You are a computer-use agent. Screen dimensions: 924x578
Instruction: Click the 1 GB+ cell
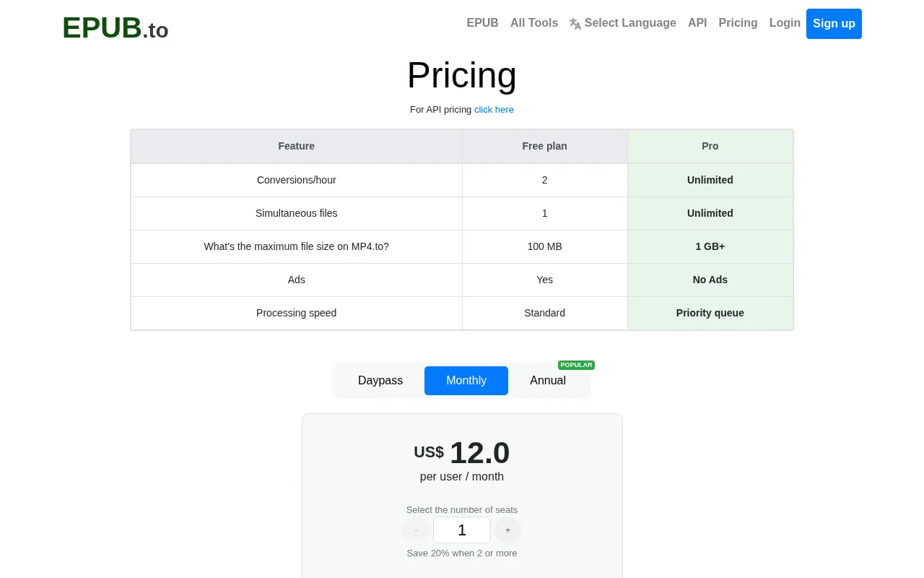pyautogui.click(x=710, y=246)
